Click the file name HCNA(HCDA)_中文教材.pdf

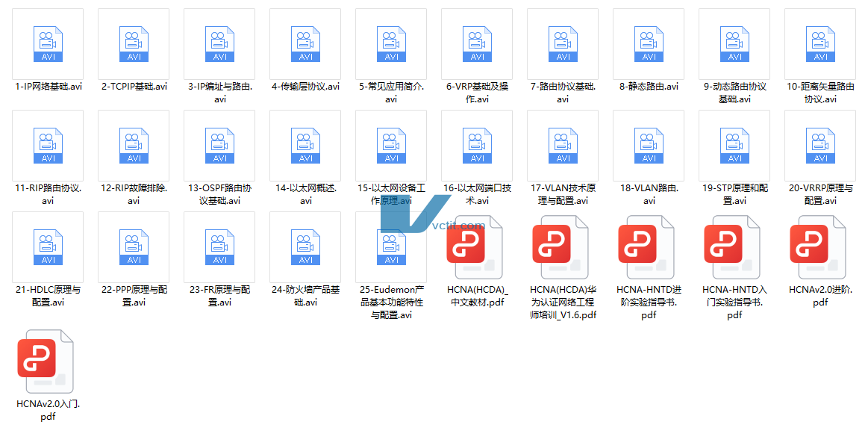pos(477,296)
